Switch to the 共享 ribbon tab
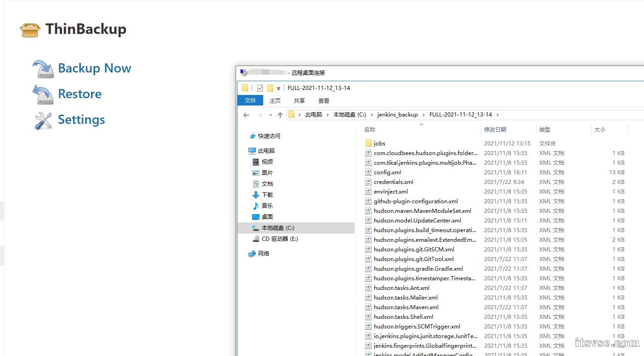Screen dimensions: 644x356 point(299,101)
